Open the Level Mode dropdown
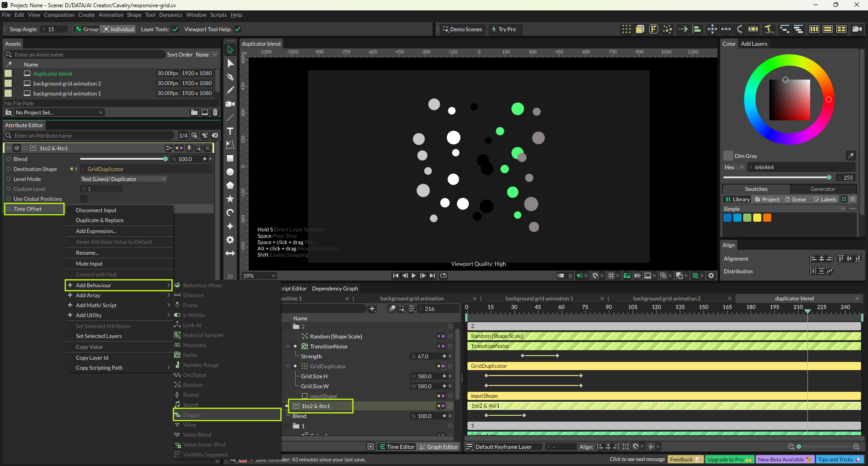This screenshot has height=466, width=868. pyautogui.click(x=123, y=179)
